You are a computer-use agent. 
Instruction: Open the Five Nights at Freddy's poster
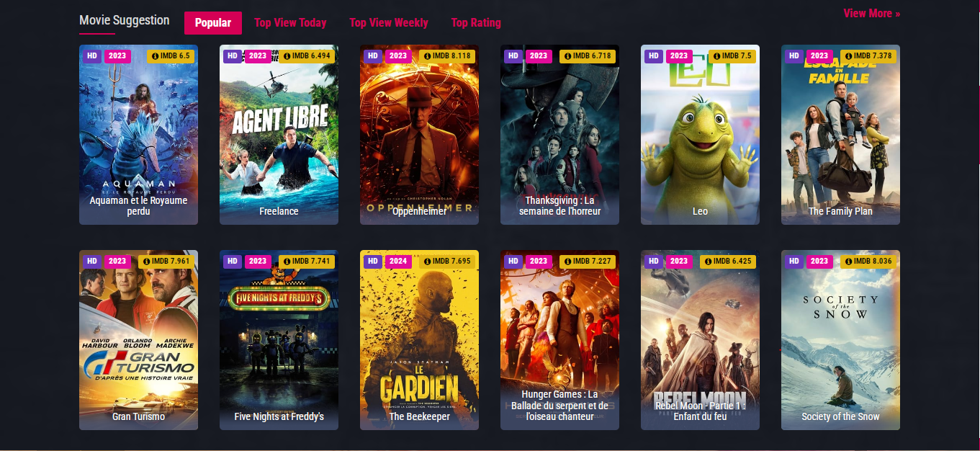279,340
